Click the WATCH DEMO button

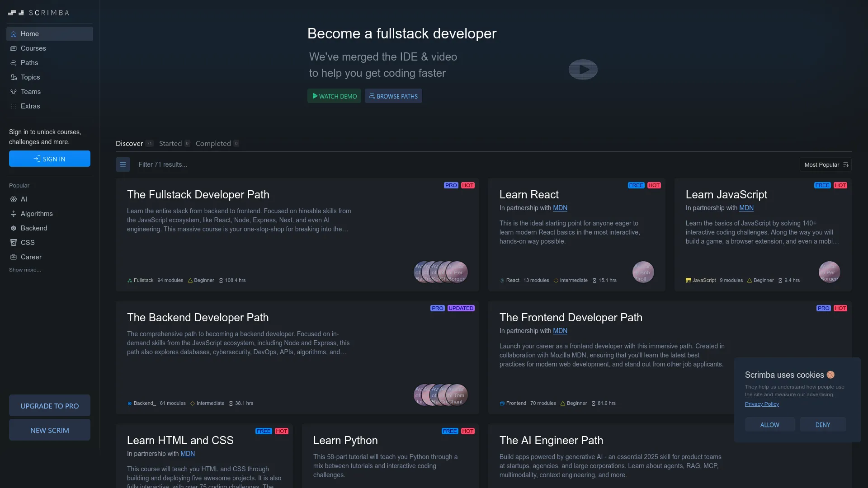334,96
